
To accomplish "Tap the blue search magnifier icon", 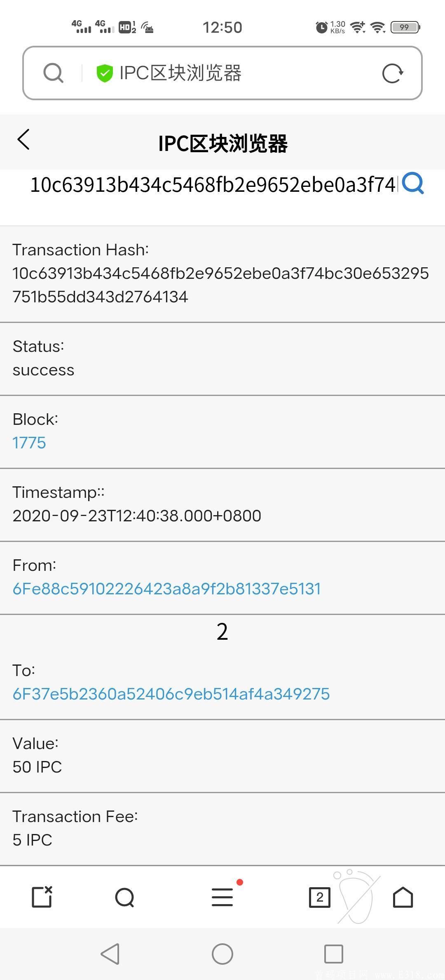I will [413, 183].
